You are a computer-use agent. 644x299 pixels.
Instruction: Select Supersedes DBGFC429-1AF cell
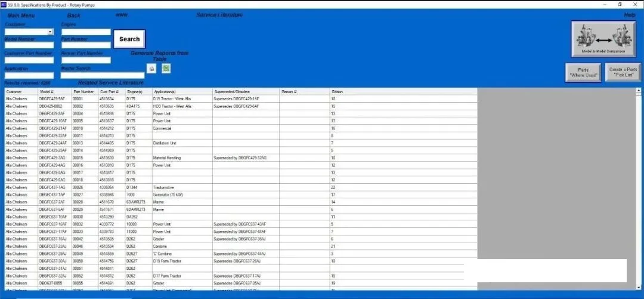[x=246, y=99]
